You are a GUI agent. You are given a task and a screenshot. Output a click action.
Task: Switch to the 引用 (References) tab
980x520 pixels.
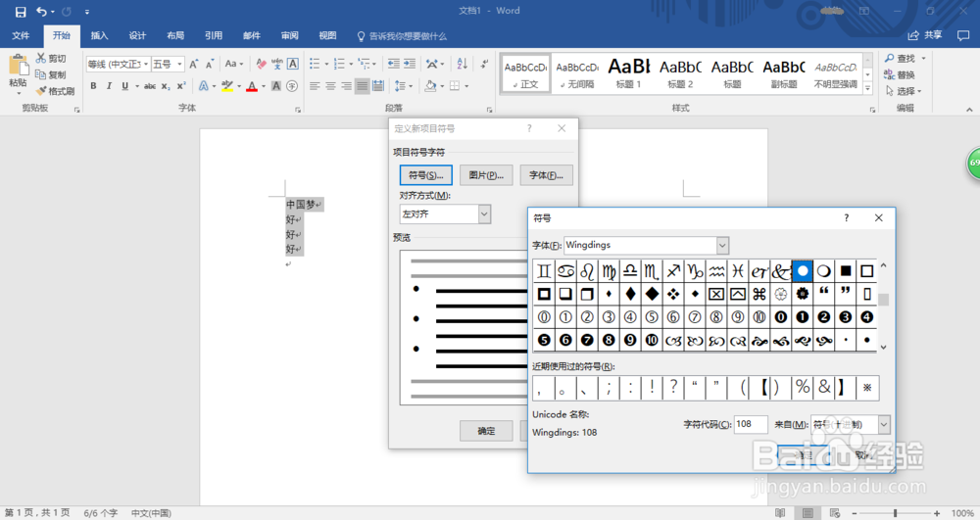click(x=214, y=35)
